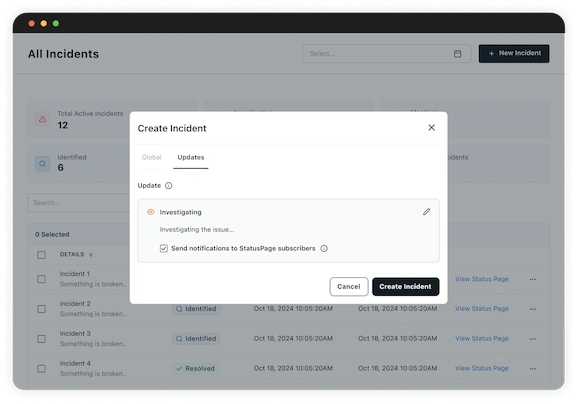Open View Status Page link for Incident 4

482,368
